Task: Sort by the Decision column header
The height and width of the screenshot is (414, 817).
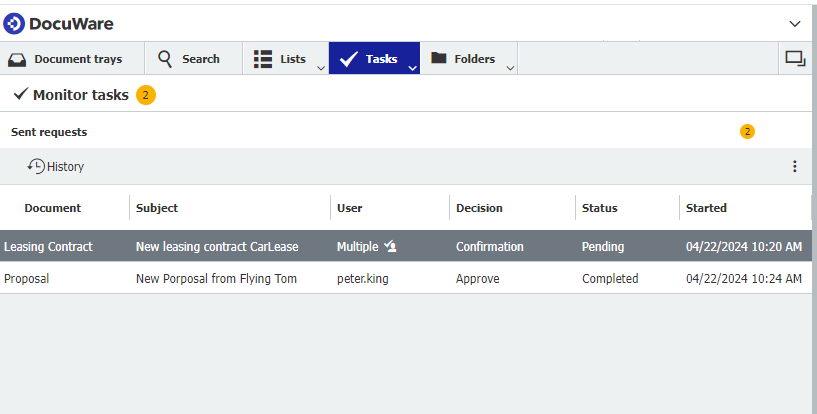Action: 479,208
